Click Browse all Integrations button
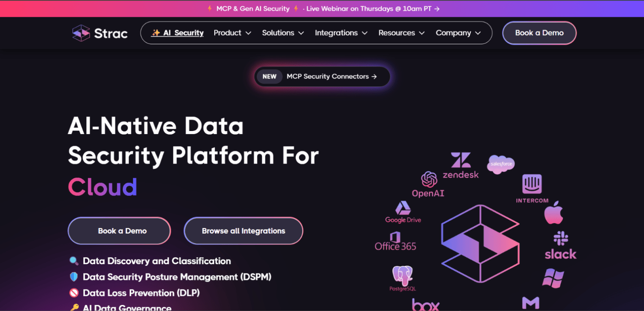 tap(243, 231)
